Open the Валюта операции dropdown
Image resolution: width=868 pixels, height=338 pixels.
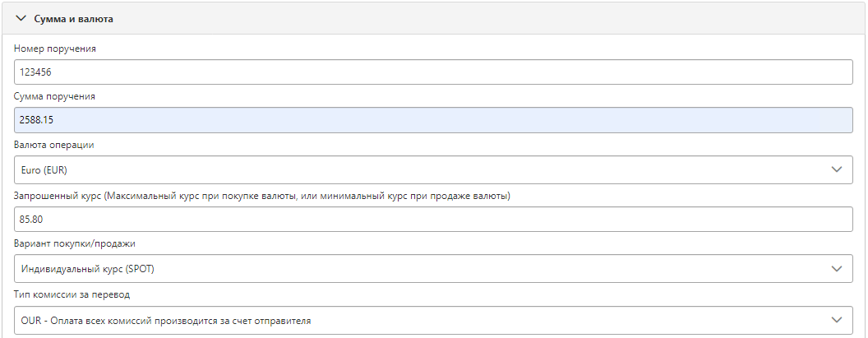[433, 169]
